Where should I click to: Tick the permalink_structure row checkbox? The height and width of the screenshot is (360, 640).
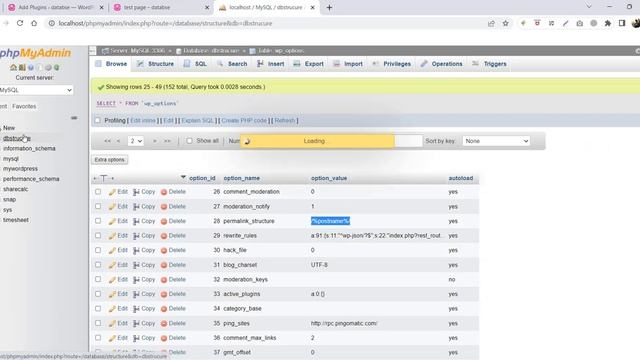98,221
